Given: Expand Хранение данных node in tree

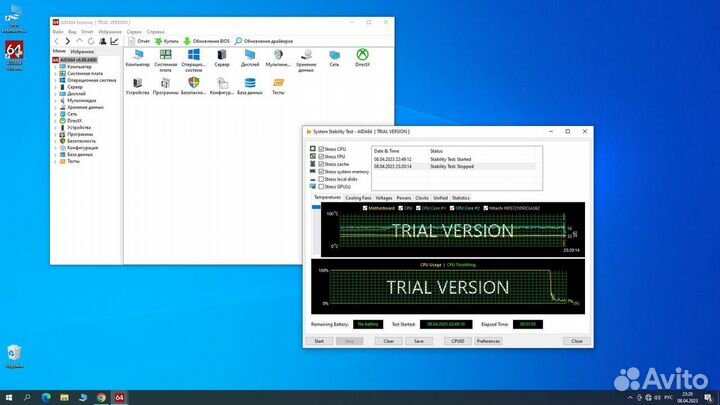Looking at the screenshot, I should [x=56, y=107].
